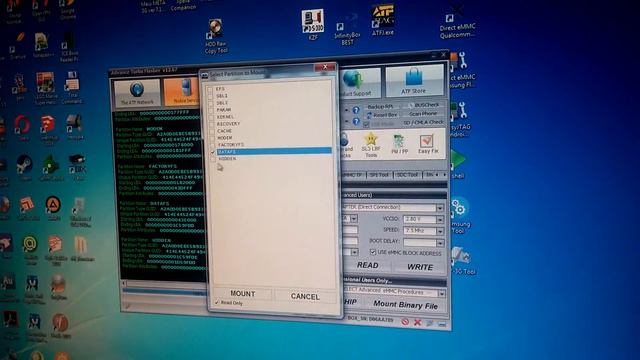Open the HDD Raw Copy Tool desktop shortcut
The image size is (640, 360).
216,37
